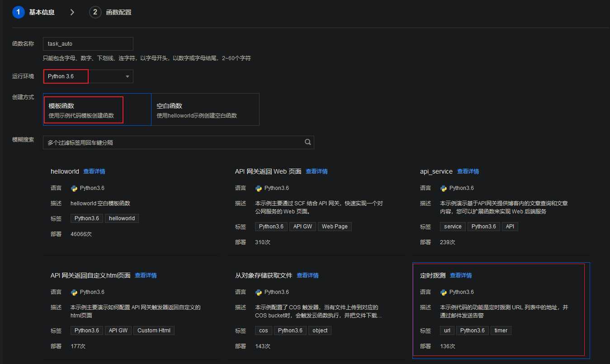Image resolution: width=610 pixels, height=364 pixels.
Task: Click Python3.6 tag in 定时拨测 card
Action: point(472,331)
